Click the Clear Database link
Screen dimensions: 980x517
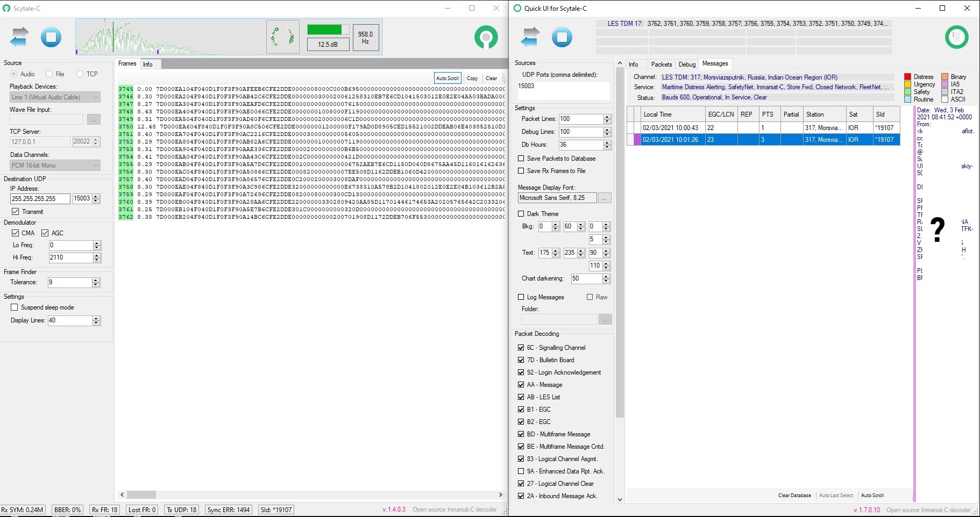click(x=794, y=495)
